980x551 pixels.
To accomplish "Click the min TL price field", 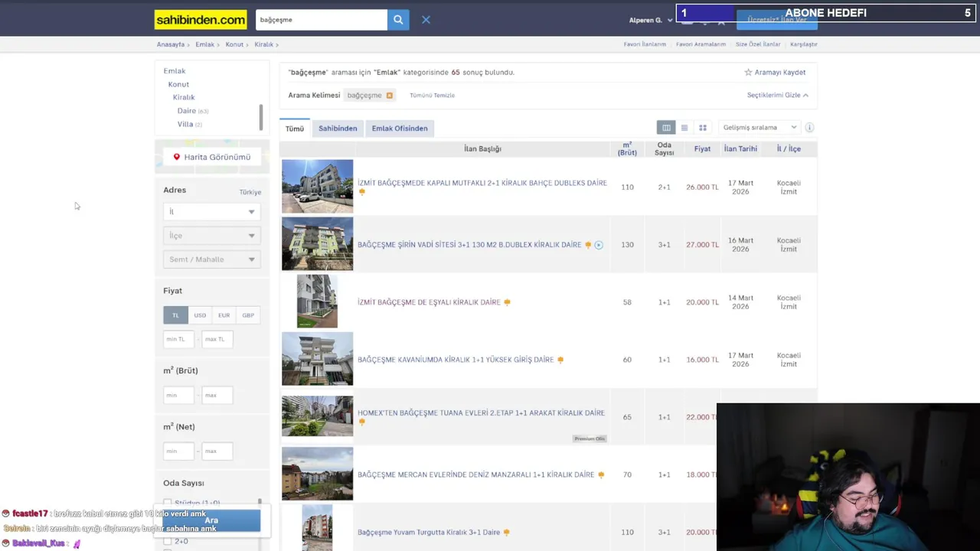I will point(178,339).
